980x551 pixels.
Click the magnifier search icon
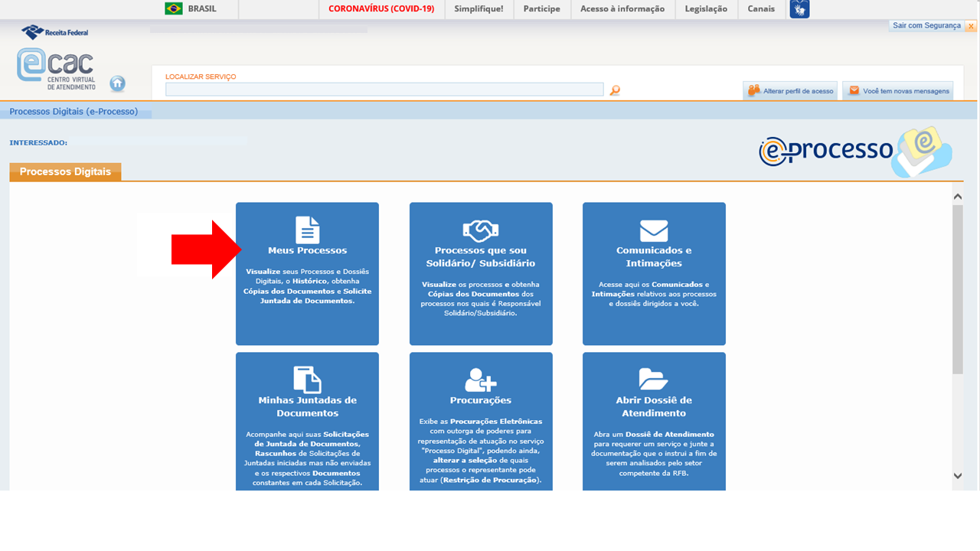click(x=614, y=90)
